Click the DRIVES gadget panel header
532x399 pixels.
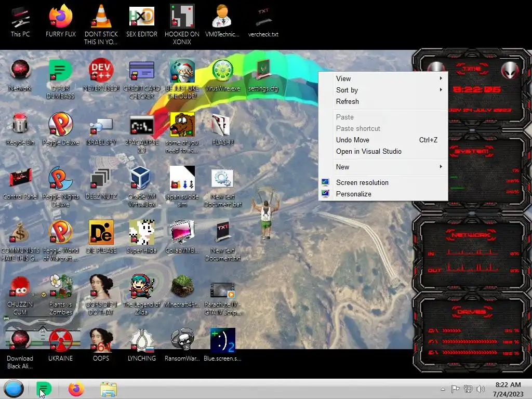(471, 312)
